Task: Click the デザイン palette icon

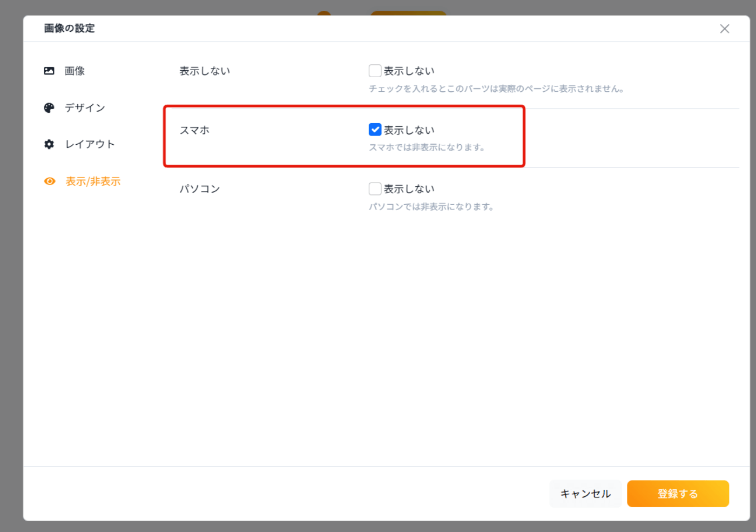Action: pyautogui.click(x=49, y=107)
